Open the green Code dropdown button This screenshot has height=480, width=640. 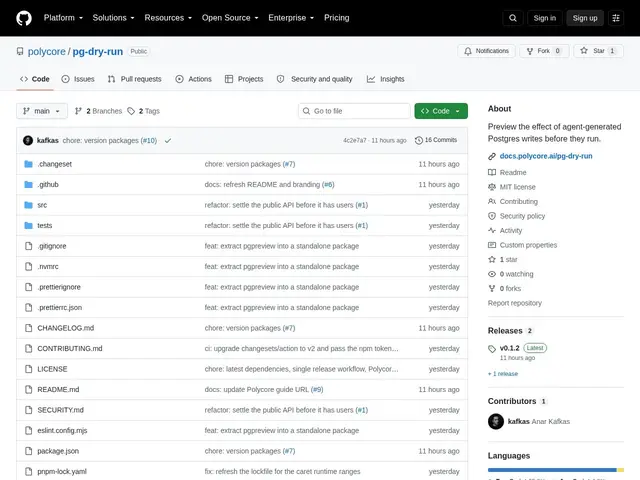(441, 111)
